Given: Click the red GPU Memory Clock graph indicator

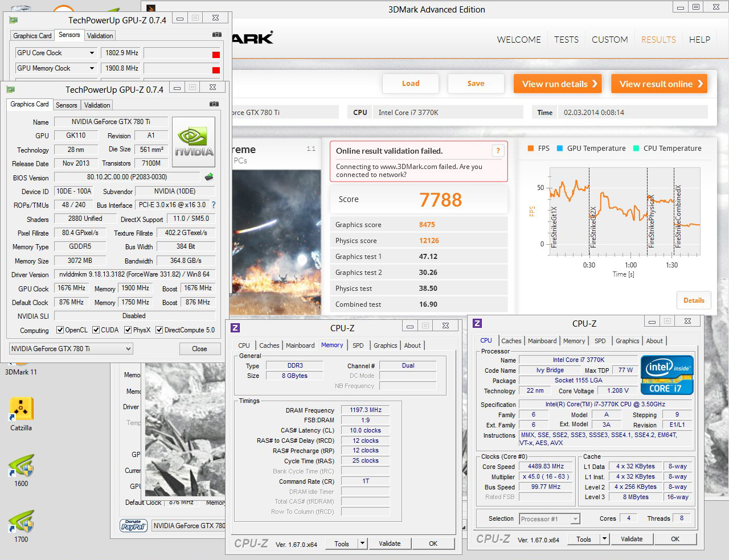Looking at the screenshot, I should coord(216,71).
